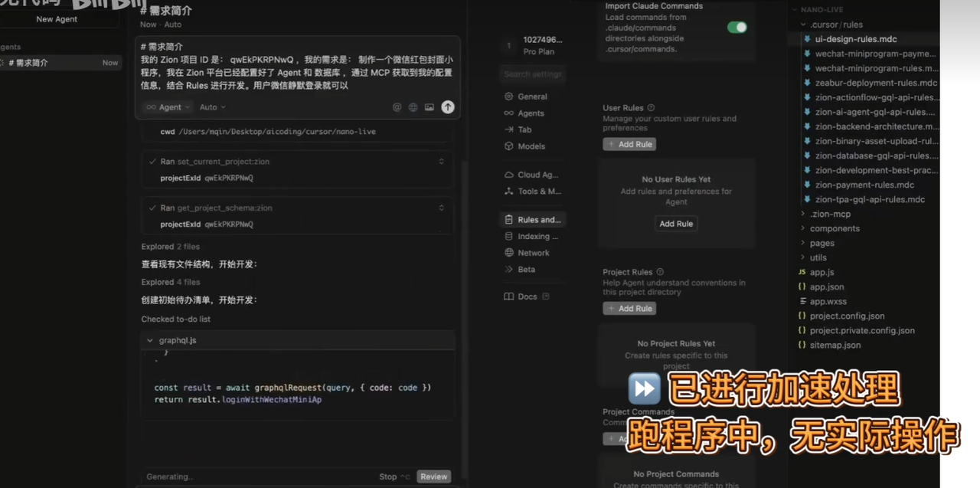Open zion-actionflow-gql-api-rules file

875,97
